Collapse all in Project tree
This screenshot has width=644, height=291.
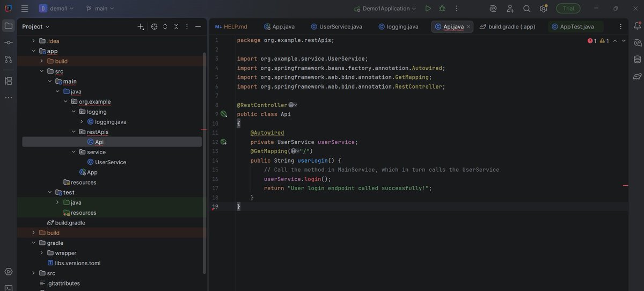click(x=176, y=26)
